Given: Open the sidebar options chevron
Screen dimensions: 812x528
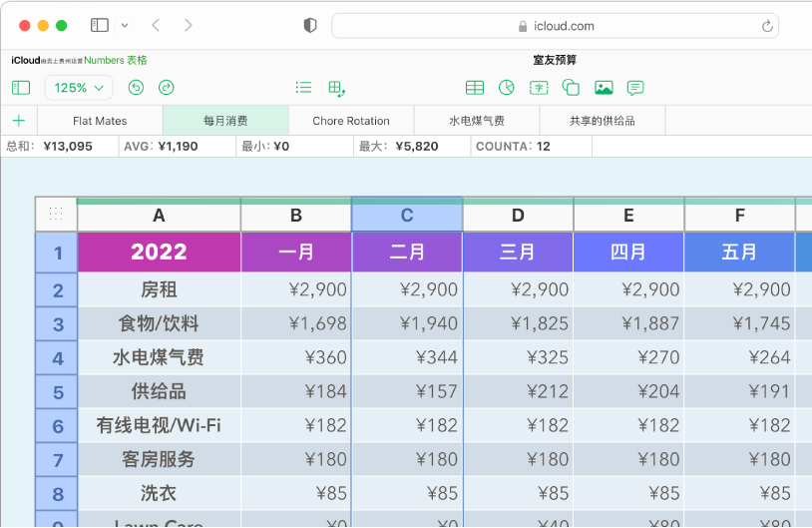Looking at the screenshot, I should pyautogui.click(x=125, y=25).
